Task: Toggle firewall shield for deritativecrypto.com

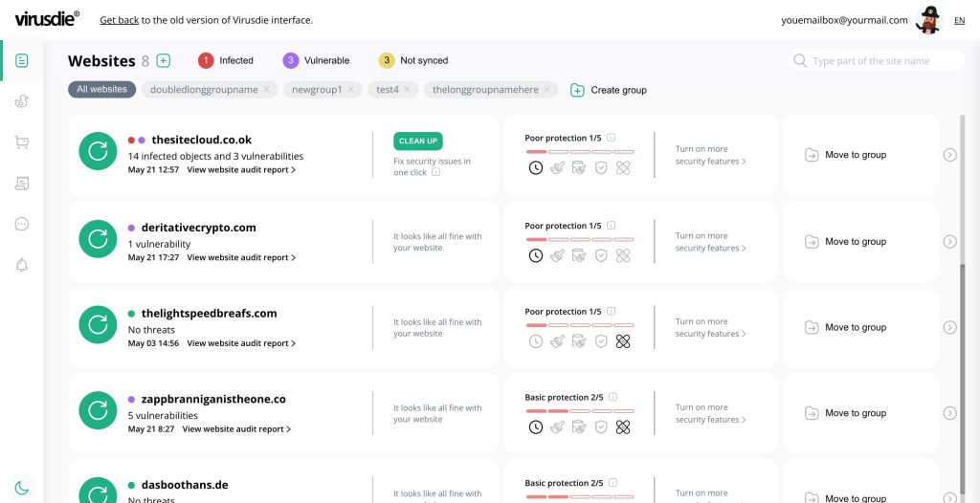Action: pos(601,255)
